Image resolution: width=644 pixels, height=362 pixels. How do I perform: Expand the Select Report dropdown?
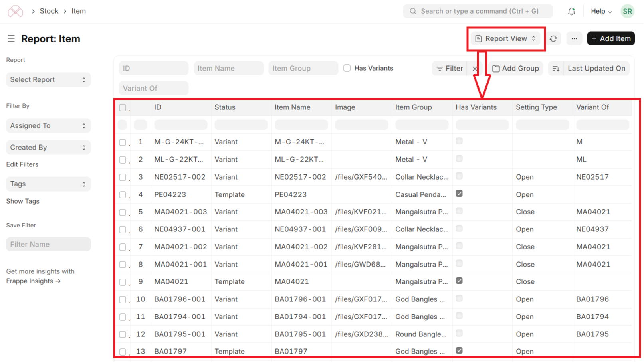pos(48,79)
